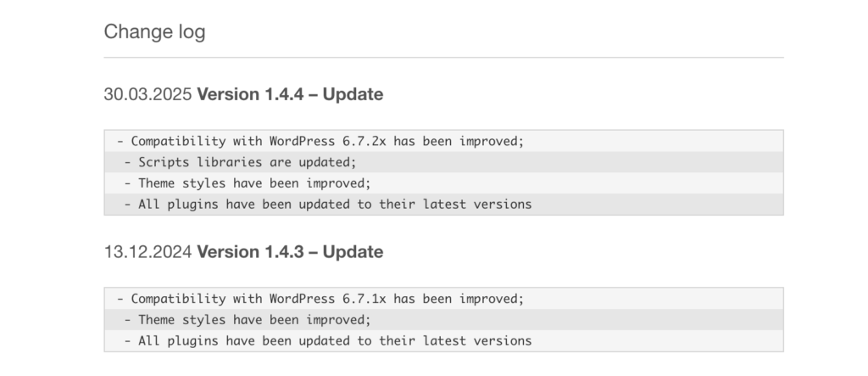Click the word "Scripts" in the 1.4.4 changelog
The height and width of the screenshot is (376, 868).
click(164, 162)
